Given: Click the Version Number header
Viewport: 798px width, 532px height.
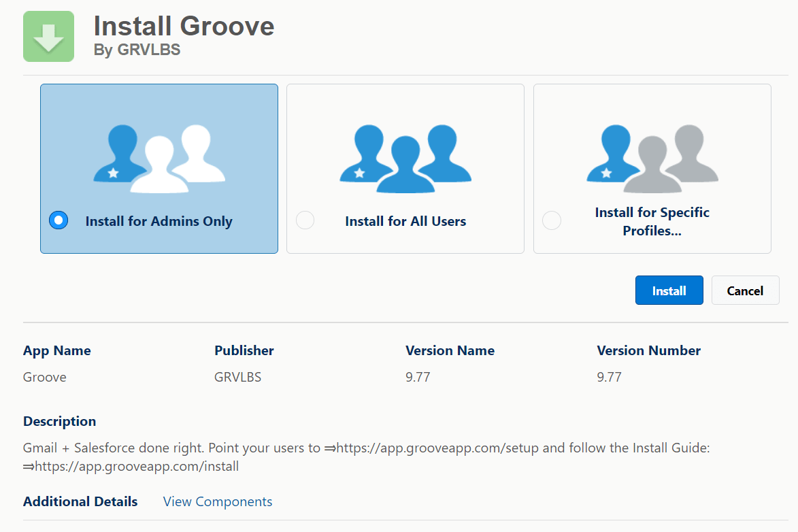Looking at the screenshot, I should 649,350.
